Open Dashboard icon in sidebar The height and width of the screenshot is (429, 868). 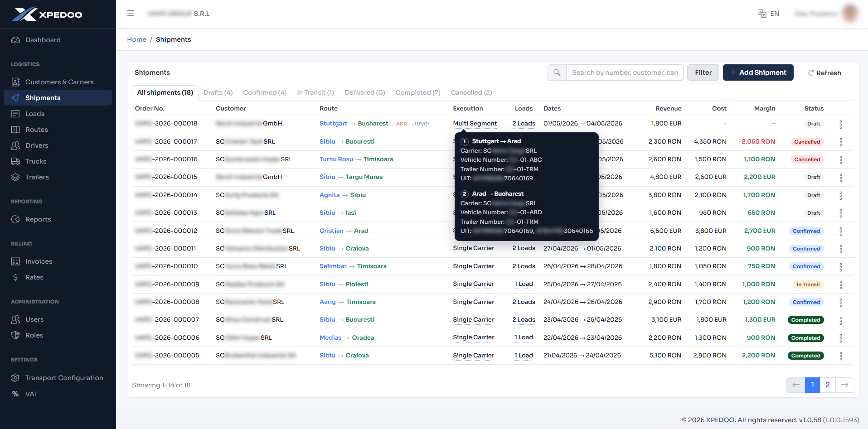(x=15, y=40)
